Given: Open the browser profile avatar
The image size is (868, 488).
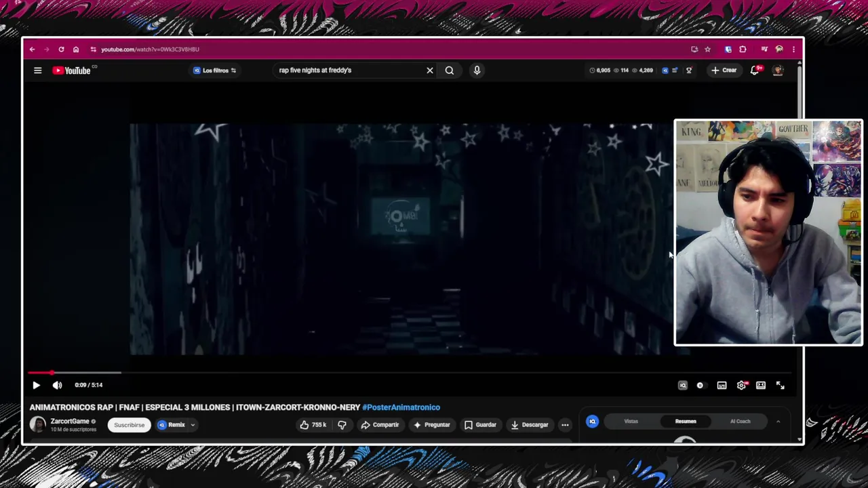Looking at the screenshot, I should [779, 49].
